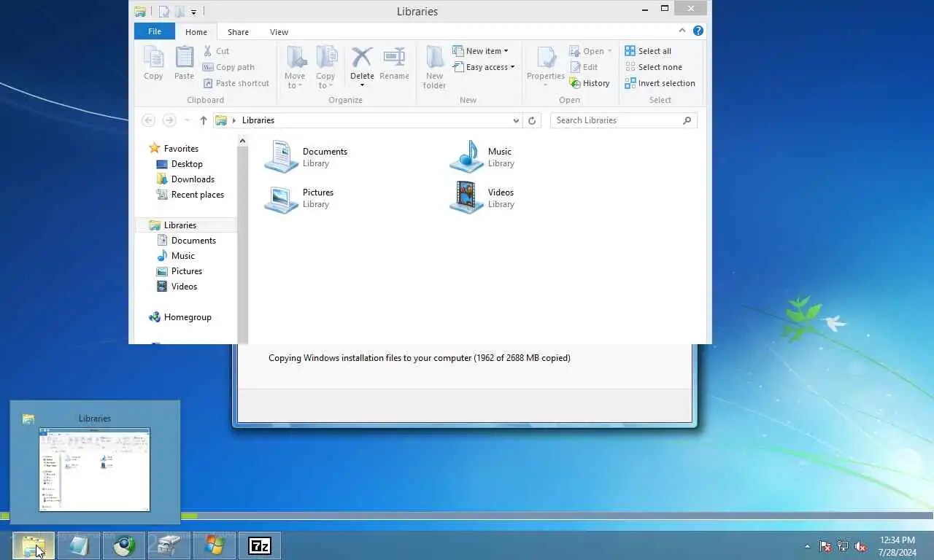This screenshot has height=560, width=934.
Task: Select the Music library in the file pane
Action: (482, 157)
